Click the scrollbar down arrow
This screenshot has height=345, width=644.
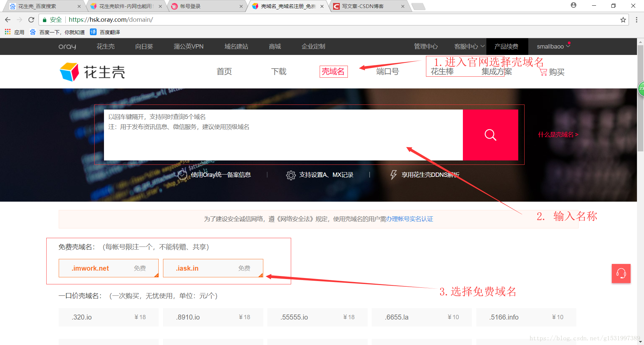coord(640,342)
